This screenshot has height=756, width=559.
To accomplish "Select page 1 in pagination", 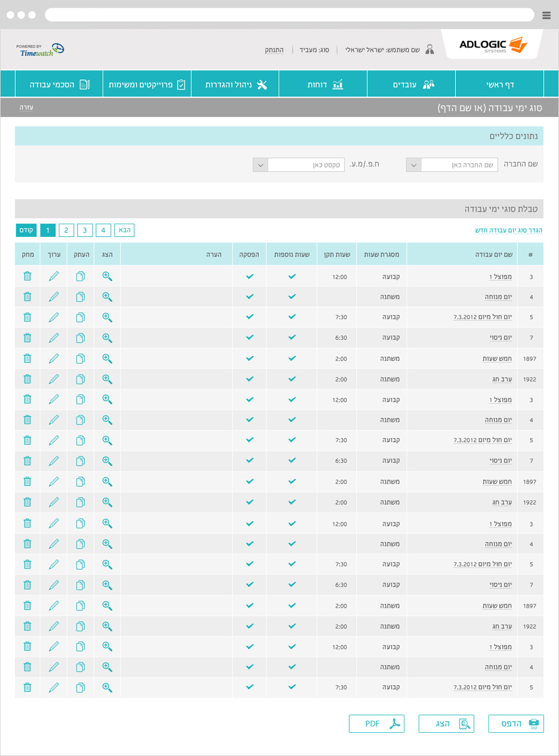I will tap(48, 230).
